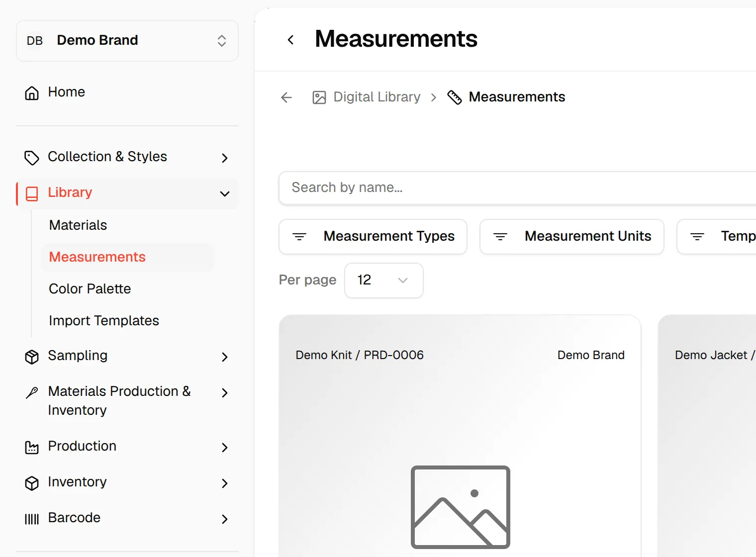Expand the Inventory section
This screenshot has width=756, height=557.
tap(225, 483)
